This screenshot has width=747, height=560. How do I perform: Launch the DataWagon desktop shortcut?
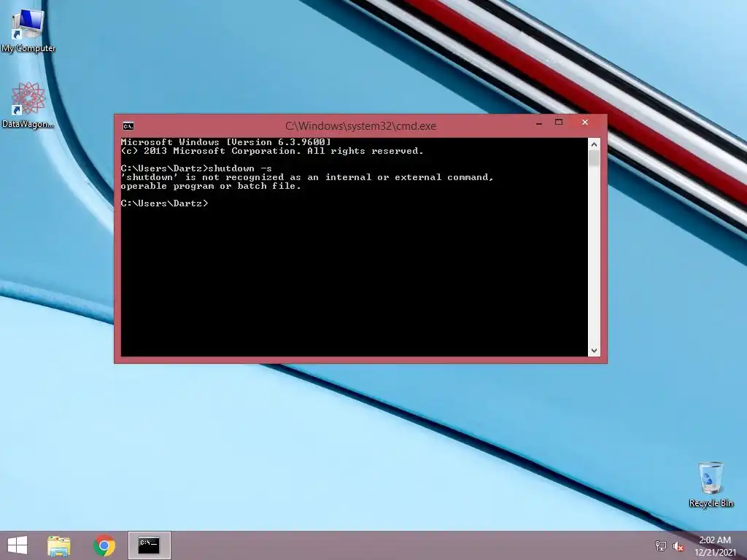coord(28,105)
